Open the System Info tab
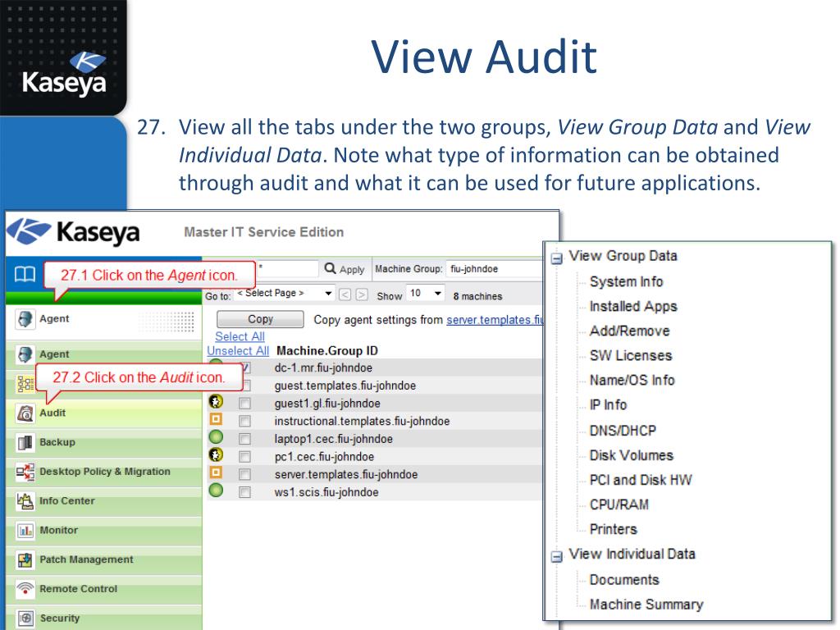The image size is (840, 630). [x=626, y=282]
